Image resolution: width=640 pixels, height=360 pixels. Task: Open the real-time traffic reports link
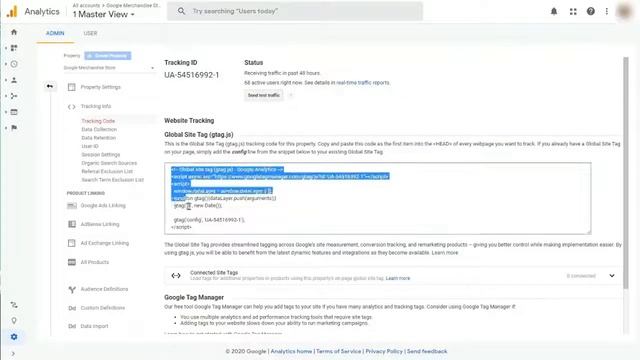[363, 82]
